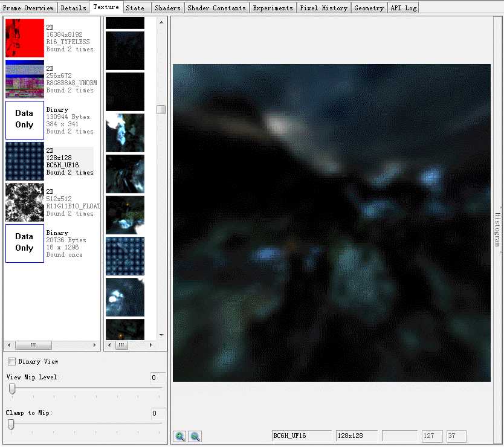The image size is (504, 447).
Task: Open the Frame Overview tab
Action: click(28, 8)
